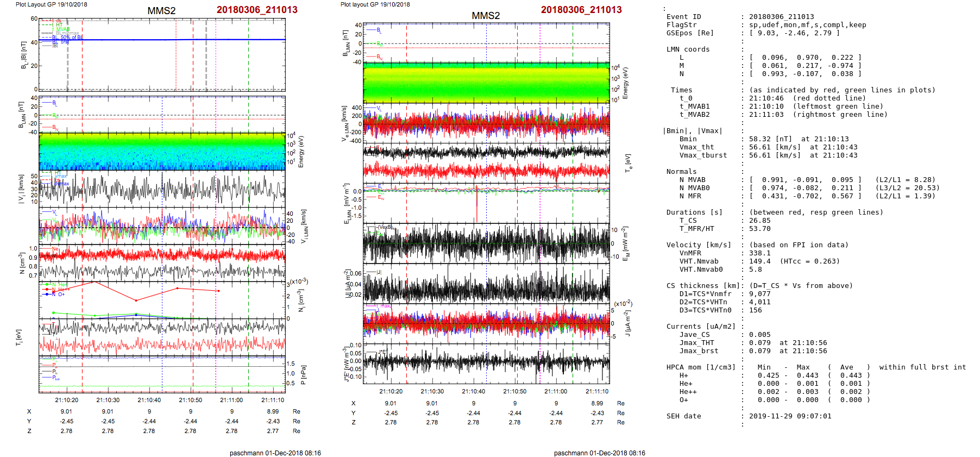Click the GSEpos [Re] label
This screenshot has width=980, height=457.
pyautogui.click(x=690, y=33)
